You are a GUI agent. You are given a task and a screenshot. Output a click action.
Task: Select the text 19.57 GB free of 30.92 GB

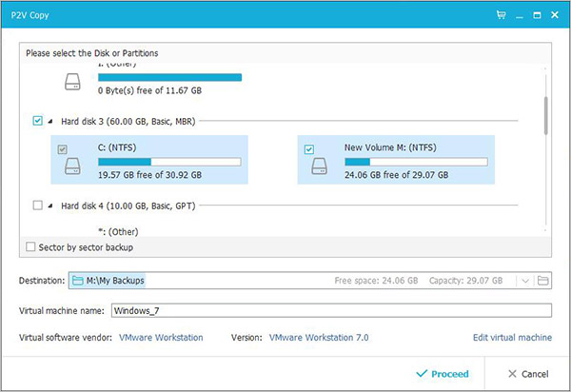pos(149,175)
